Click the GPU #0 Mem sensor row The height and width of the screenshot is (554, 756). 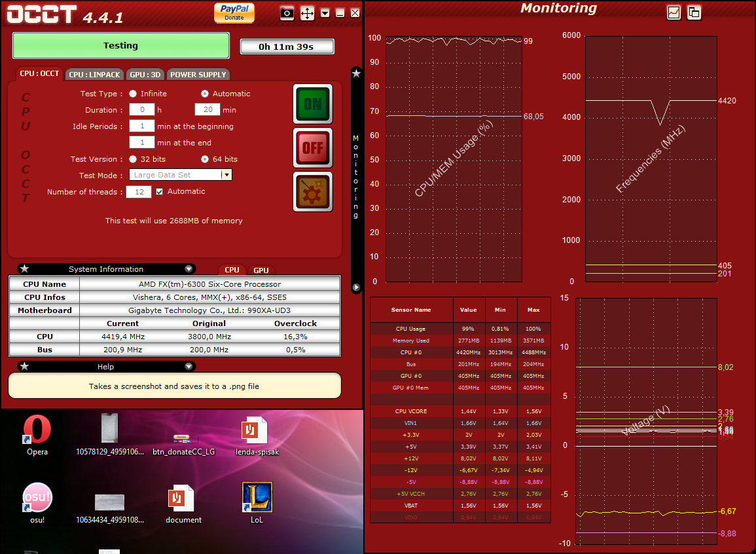[x=460, y=388]
